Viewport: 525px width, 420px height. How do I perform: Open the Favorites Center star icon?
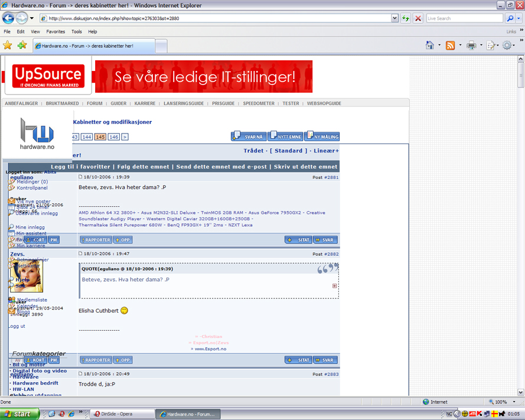point(7,45)
